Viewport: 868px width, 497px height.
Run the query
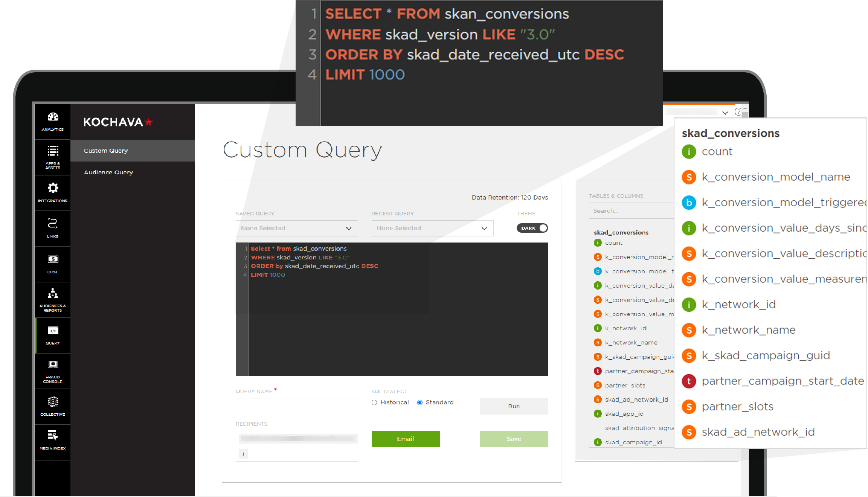pyautogui.click(x=514, y=406)
